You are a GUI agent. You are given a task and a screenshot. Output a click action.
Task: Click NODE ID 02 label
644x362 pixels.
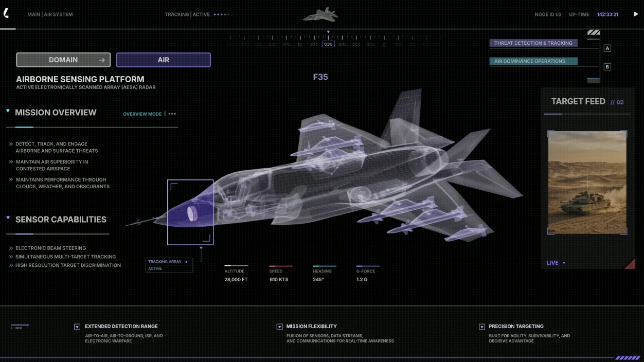(x=548, y=14)
